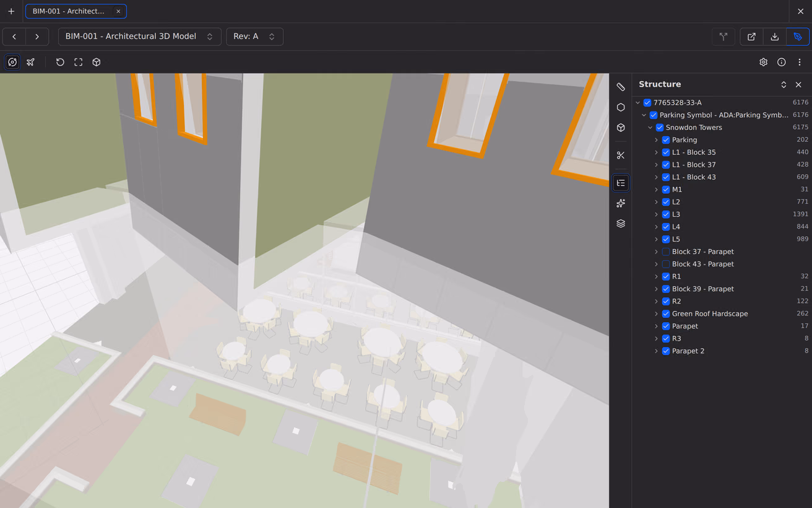
Task: Uncheck the Parapet 2 checkbox
Action: pyautogui.click(x=666, y=351)
